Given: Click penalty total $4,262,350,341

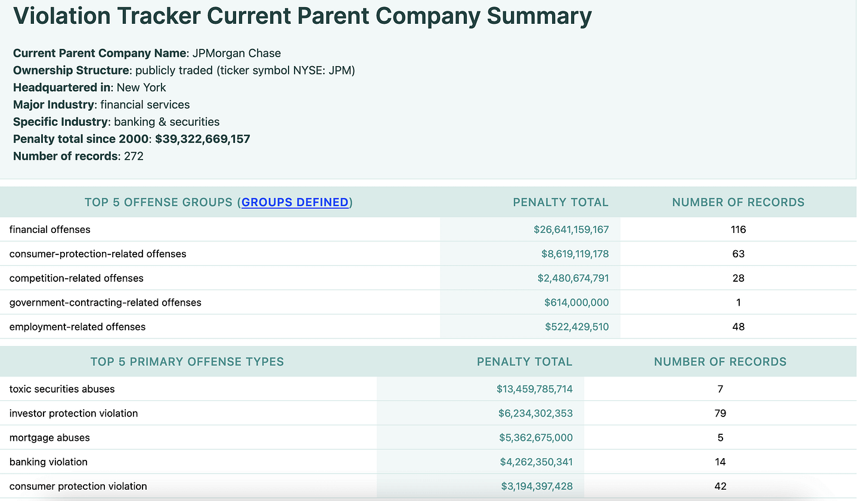Looking at the screenshot, I should coord(537,462).
